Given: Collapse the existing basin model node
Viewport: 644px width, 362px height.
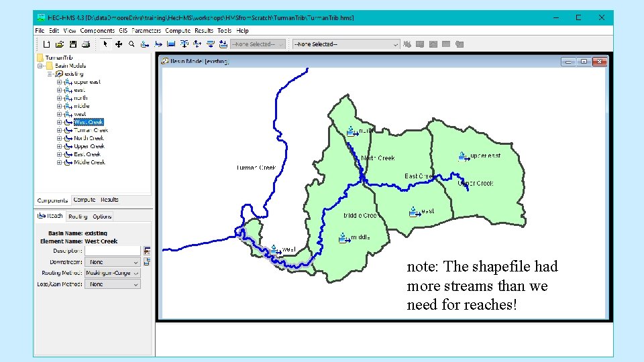Looking at the screenshot, I should point(50,74).
